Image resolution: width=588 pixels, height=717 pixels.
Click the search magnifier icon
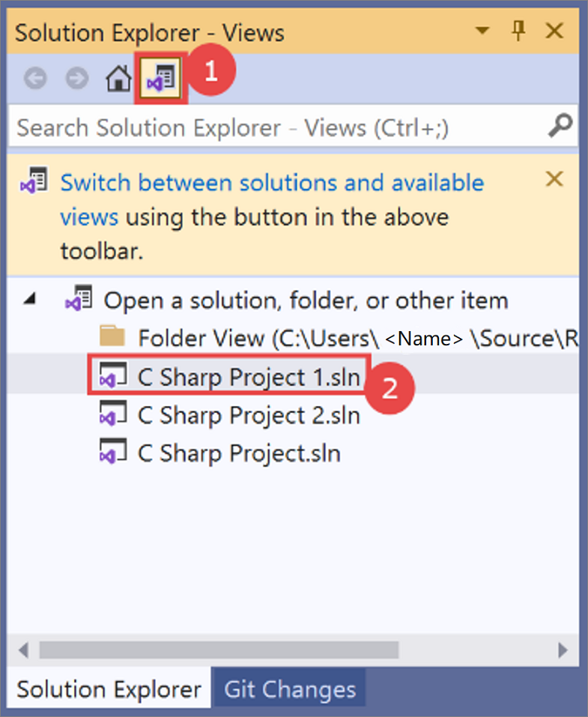(560, 126)
